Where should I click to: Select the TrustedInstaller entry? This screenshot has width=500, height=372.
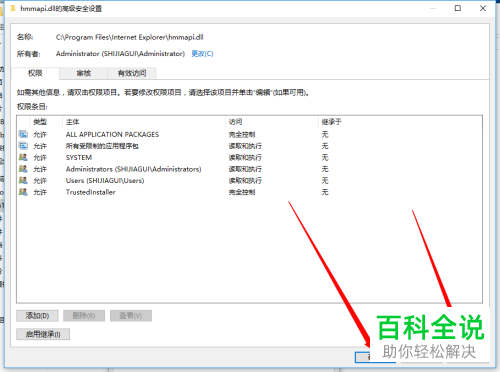pyautogui.click(x=249, y=192)
